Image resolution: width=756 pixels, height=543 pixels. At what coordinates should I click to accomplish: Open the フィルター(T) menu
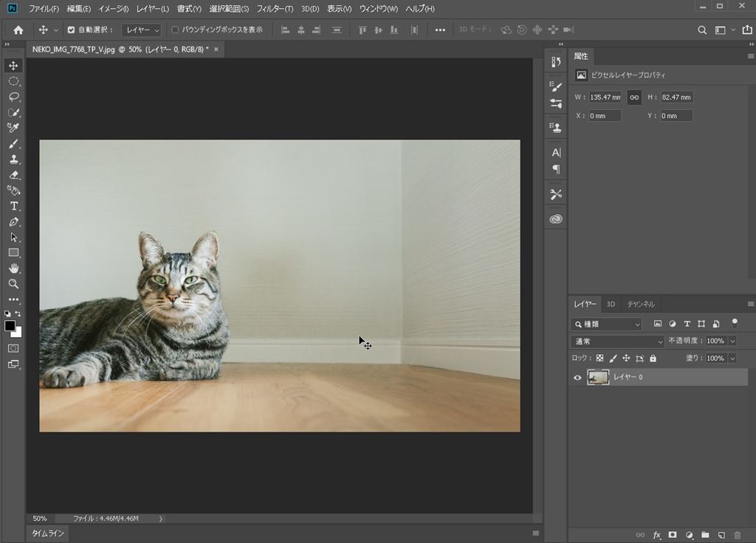273,9
